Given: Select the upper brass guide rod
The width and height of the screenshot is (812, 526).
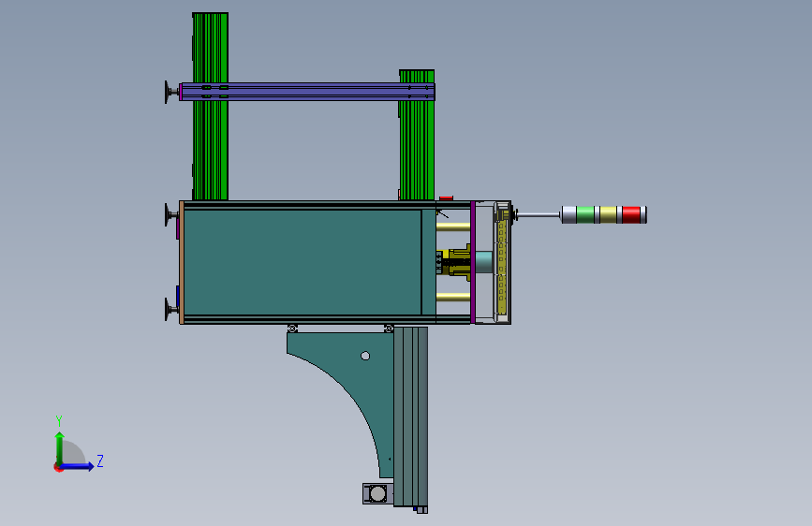Looking at the screenshot, I should point(453,226).
